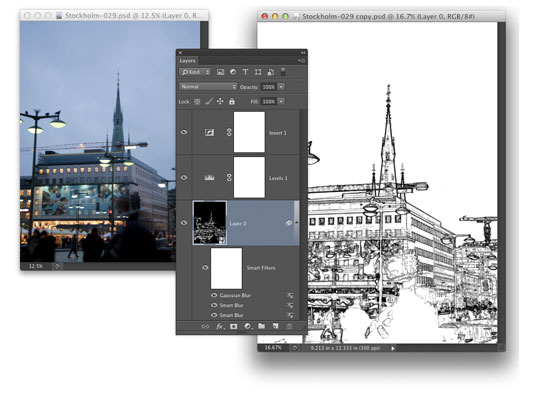
Task: Open blending options for lowest Smart Blur
Action: tap(290, 315)
